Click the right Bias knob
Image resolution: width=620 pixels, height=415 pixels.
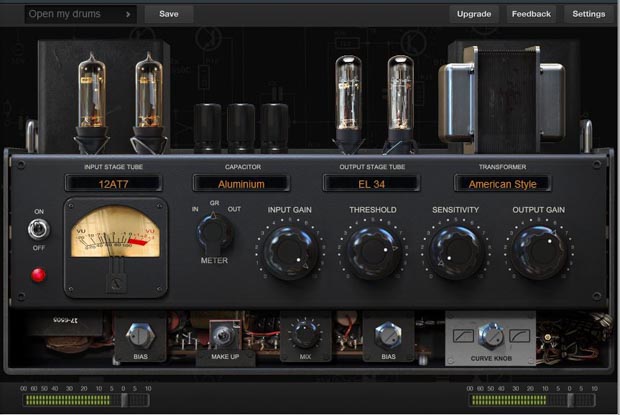coord(388,334)
